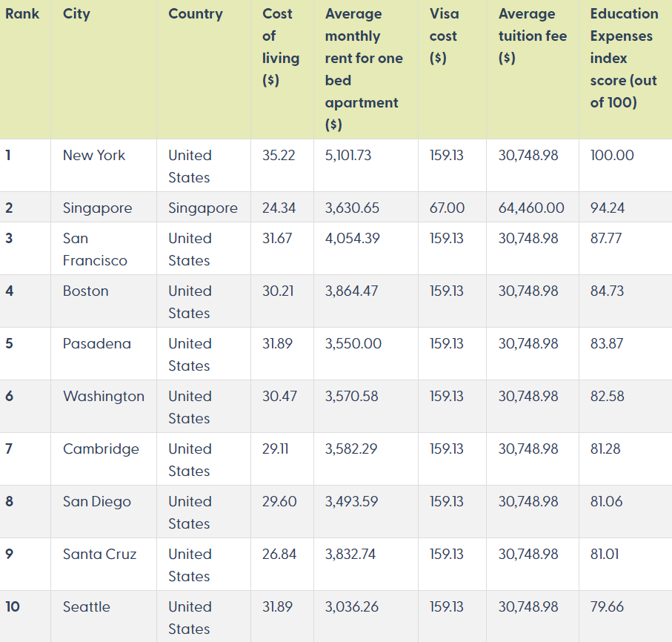Click the 'Rank' column header
The image size is (672, 642).
pyautogui.click(x=22, y=14)
